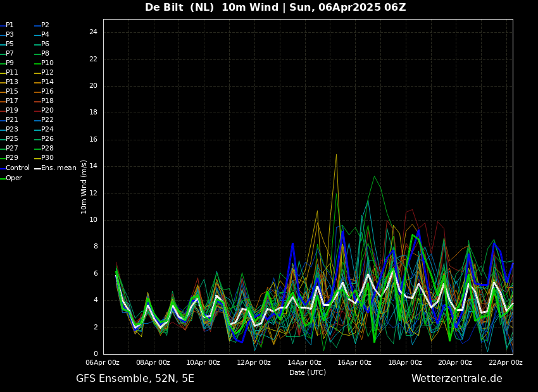Click the 10m Wind (m/s) y-axis title
Viewport: 538px width, 392px height.
[84, 187]
